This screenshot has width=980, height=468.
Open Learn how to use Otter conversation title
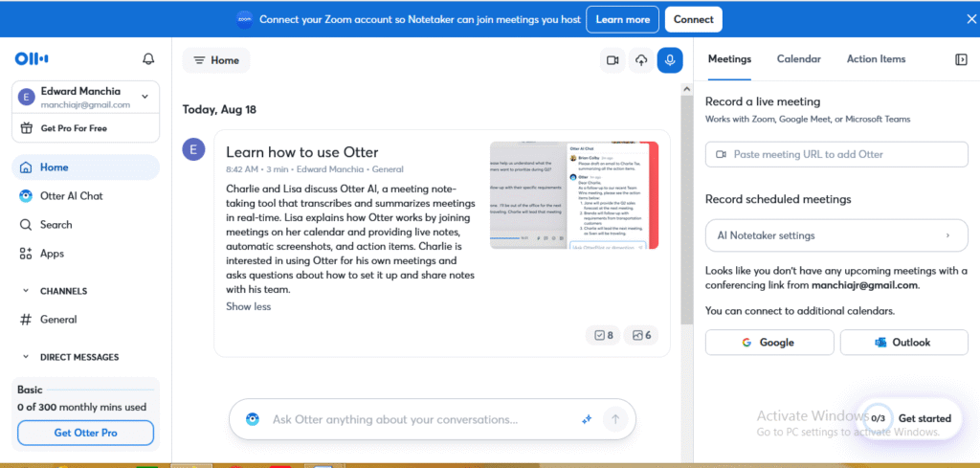(301, 152)
